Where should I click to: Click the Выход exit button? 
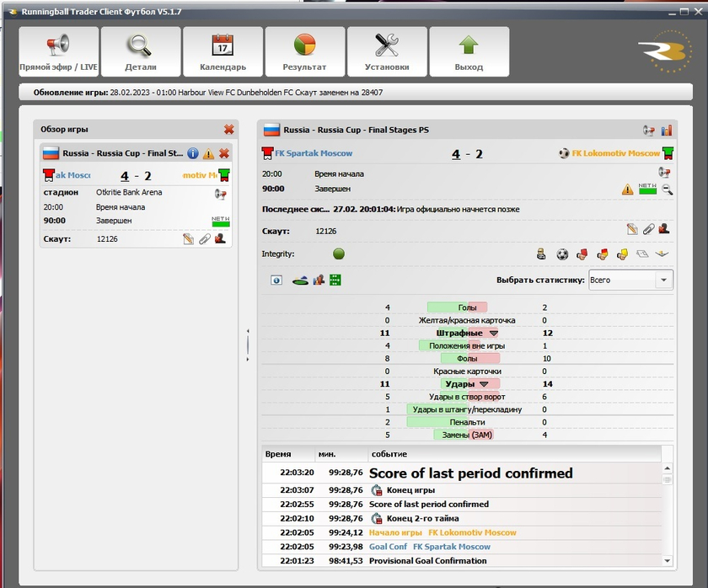(469, 51)
